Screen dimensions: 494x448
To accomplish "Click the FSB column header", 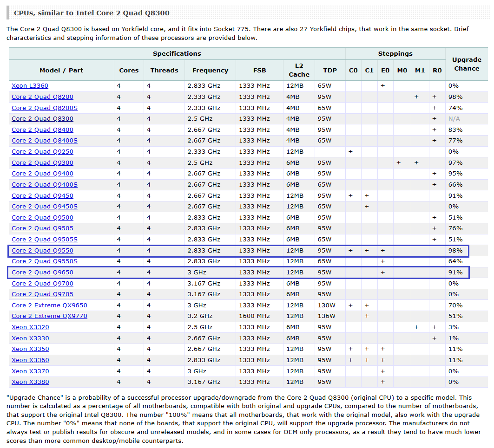I will (260, 70).
